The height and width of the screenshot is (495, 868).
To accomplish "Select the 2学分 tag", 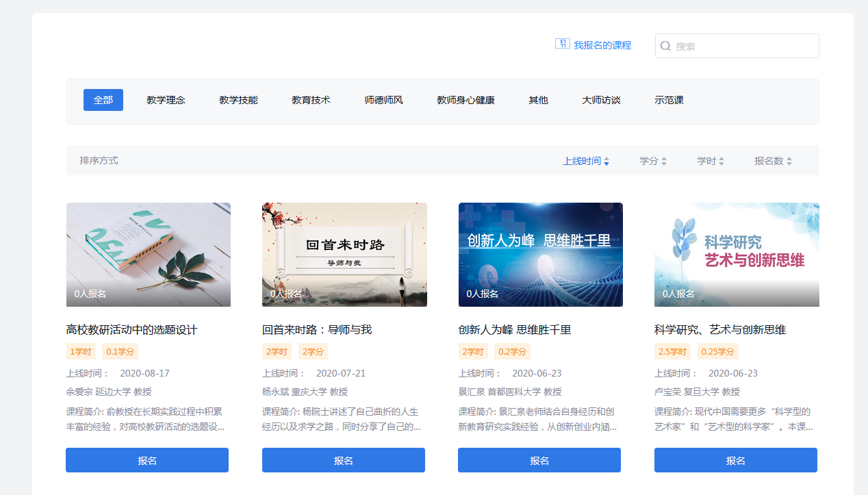I will pos(313,352).
